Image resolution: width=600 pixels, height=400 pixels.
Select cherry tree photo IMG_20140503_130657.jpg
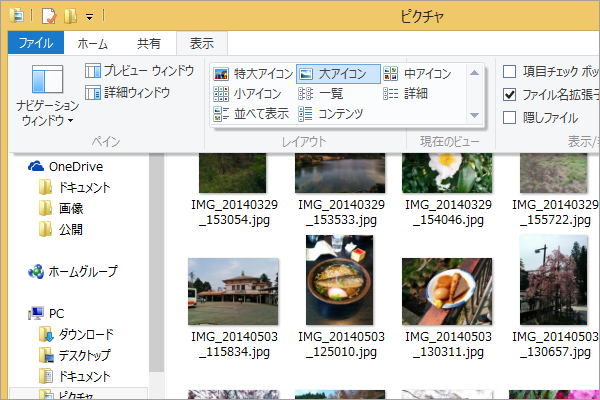[553, 280]
